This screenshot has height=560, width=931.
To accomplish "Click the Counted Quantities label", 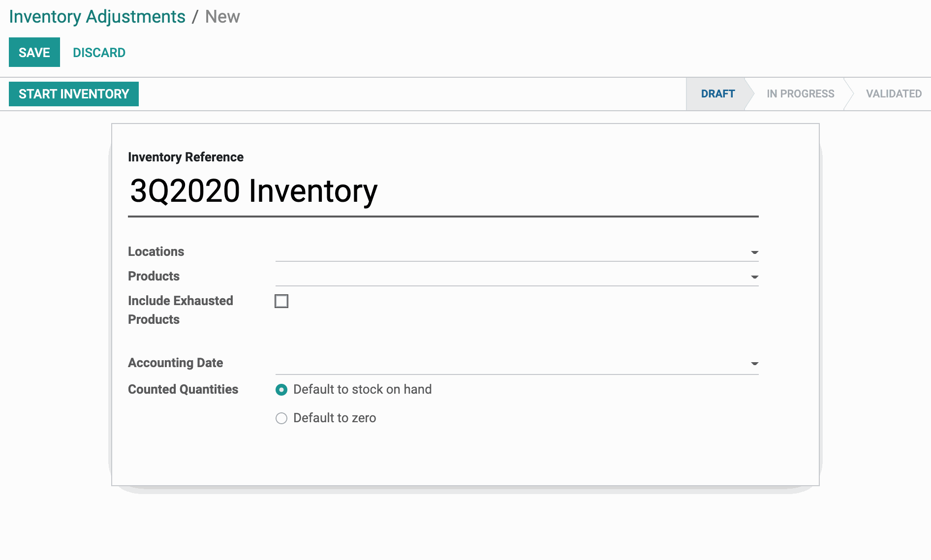I will (x=183, y=389).
